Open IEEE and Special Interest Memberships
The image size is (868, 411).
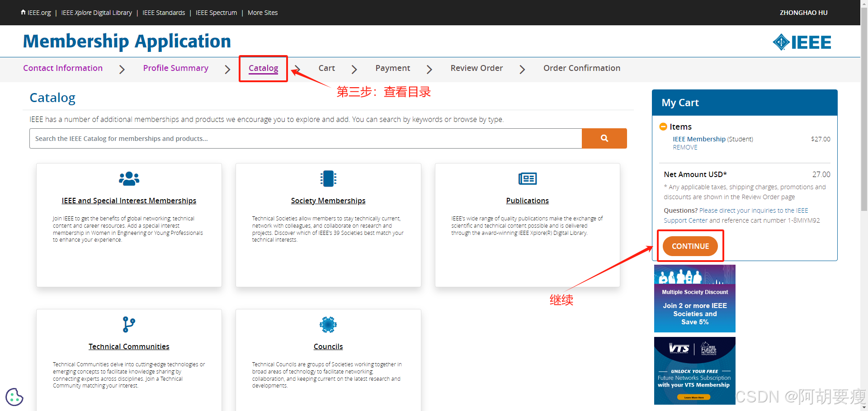[129, 201]
